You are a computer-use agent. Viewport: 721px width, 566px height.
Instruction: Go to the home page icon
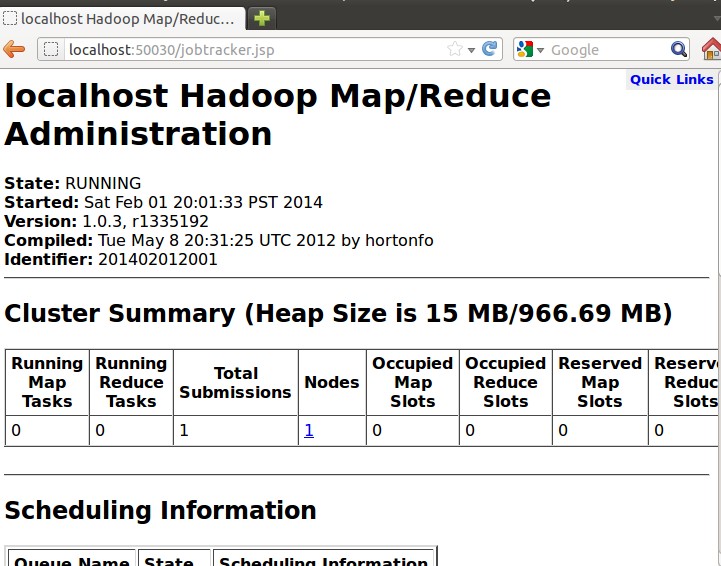point(711,49)
